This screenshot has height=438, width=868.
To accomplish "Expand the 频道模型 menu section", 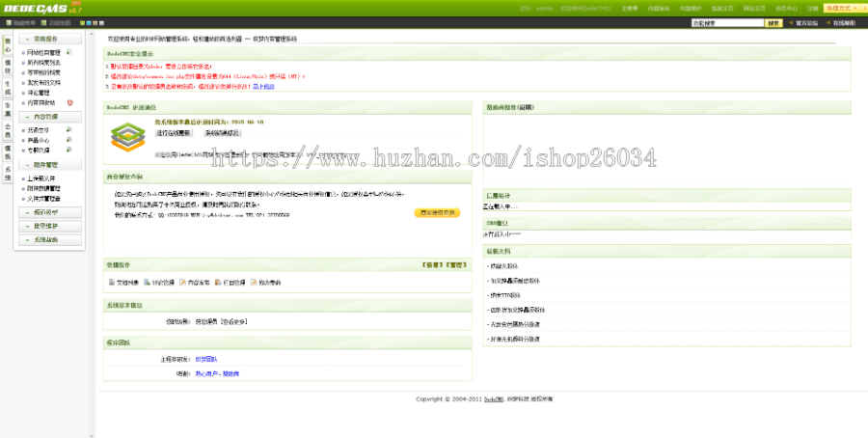I will [x=50, y=212].
